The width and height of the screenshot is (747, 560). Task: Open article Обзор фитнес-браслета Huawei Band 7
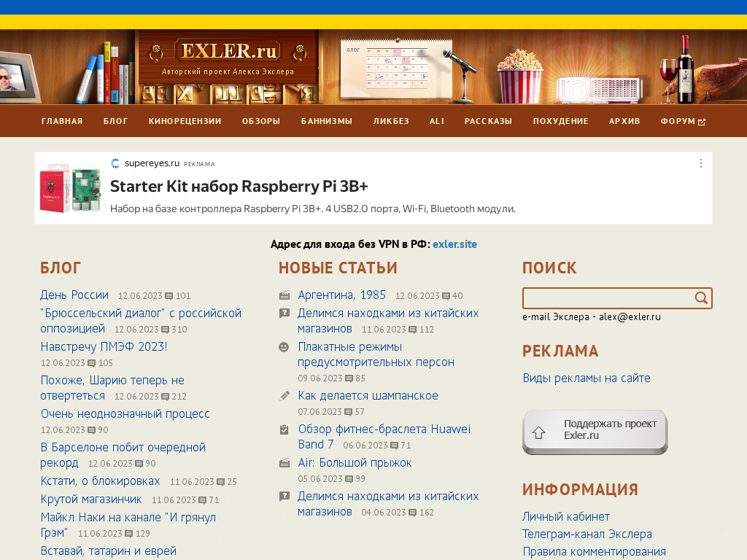384,437
